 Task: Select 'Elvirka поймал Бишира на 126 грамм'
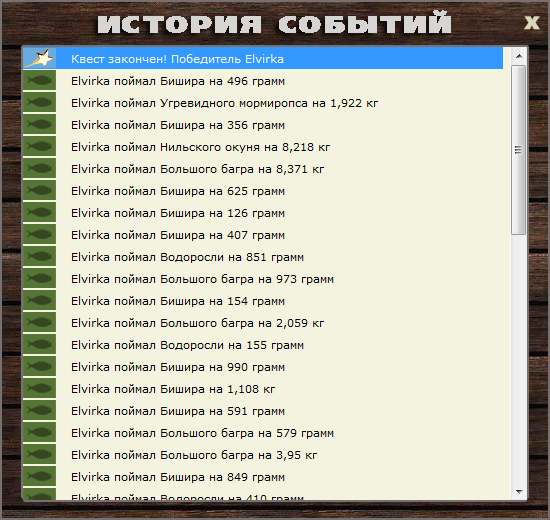(x=263, y=213)
